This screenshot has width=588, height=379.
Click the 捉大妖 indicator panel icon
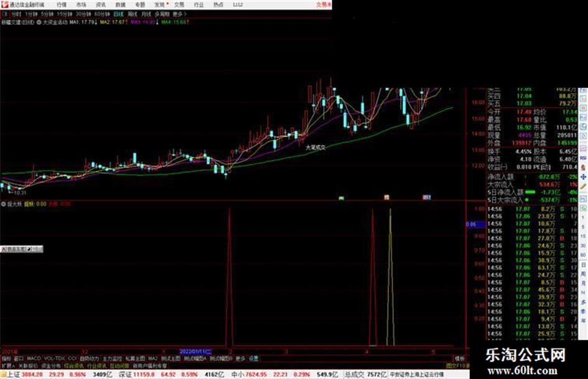3,204
